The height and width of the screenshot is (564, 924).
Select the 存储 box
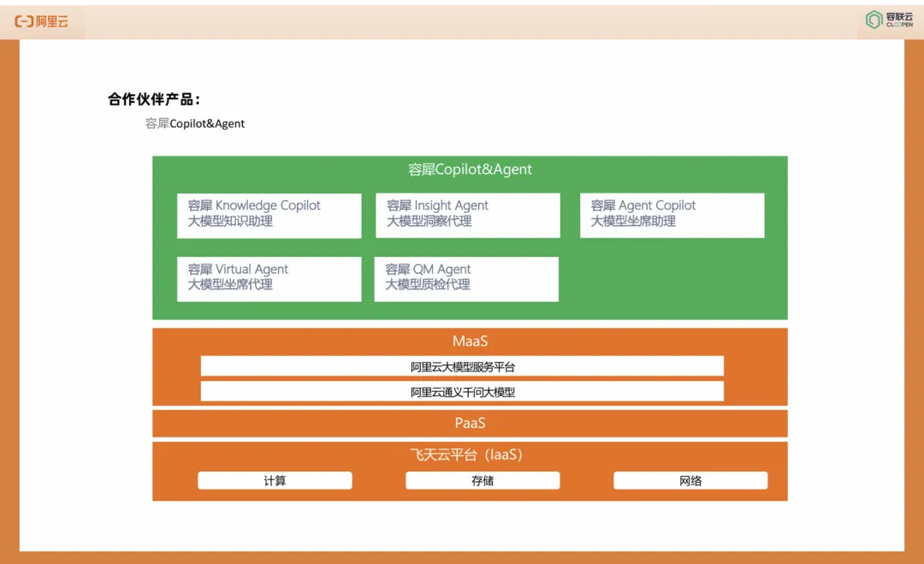[483, 481]
